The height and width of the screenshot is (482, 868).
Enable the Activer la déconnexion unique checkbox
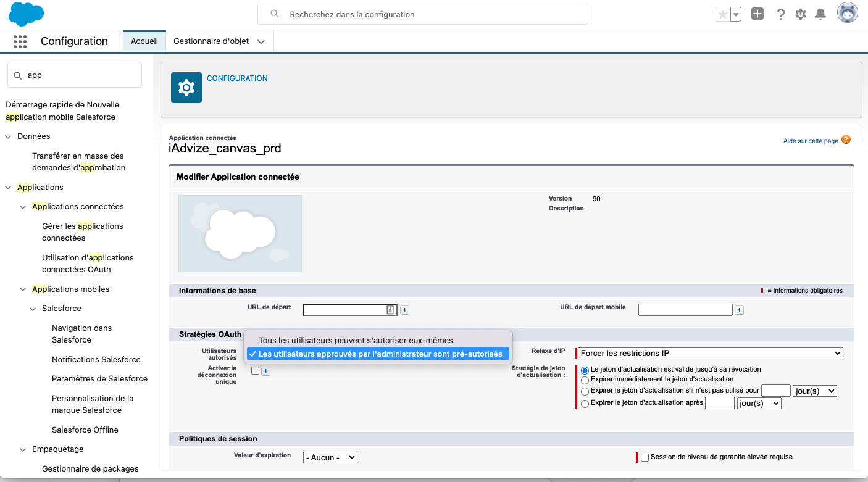click(255, 371)
